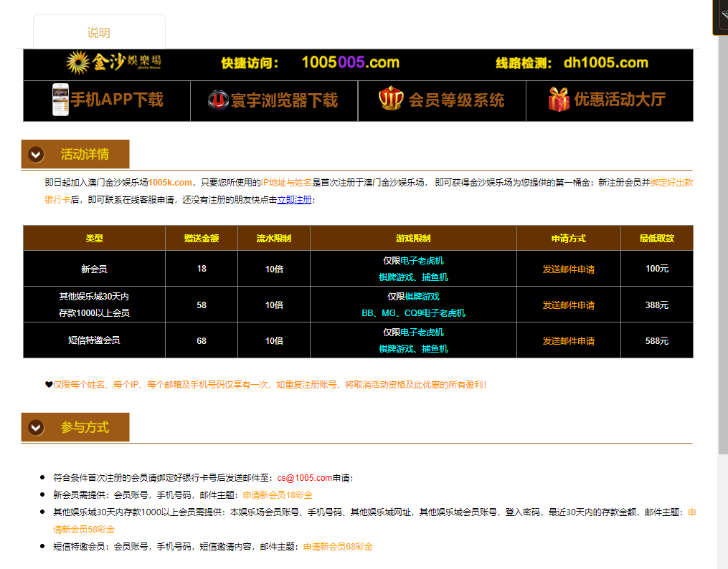This screenshot has height=569, width=728.
Task: Click the 金沙娱乐场 sun logo
Action: pos(114,62)
